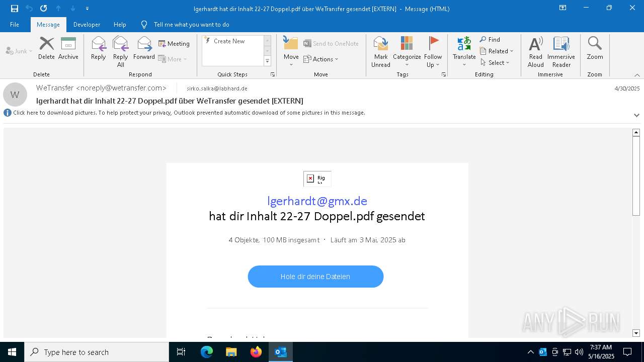
Task: Launch Firefox from the taskbar
Action: click(x=256, y=352)
